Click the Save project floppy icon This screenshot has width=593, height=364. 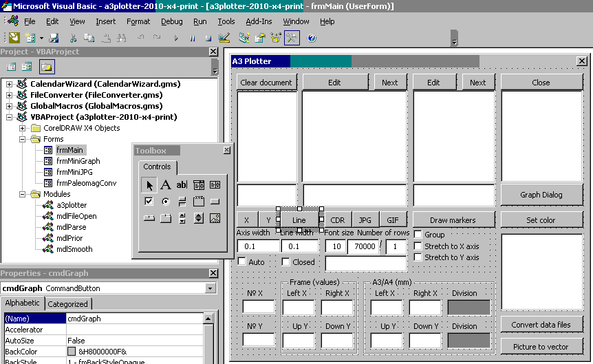click(x=54, y=37)
